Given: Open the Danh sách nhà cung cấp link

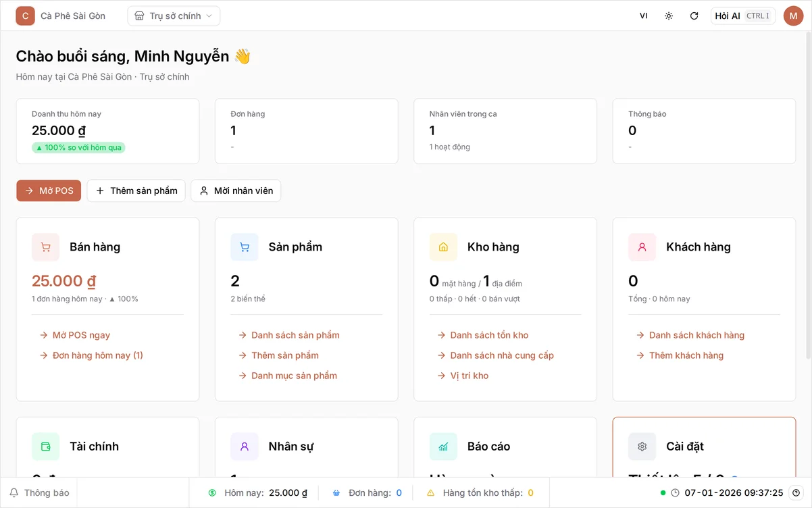Looking at the screenshot, I should [496, 355].
